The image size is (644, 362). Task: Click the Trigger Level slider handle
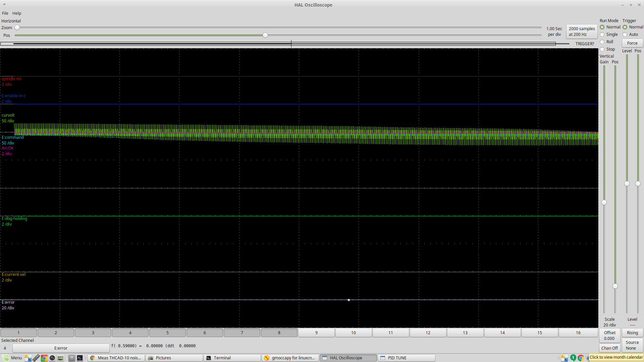627,184
